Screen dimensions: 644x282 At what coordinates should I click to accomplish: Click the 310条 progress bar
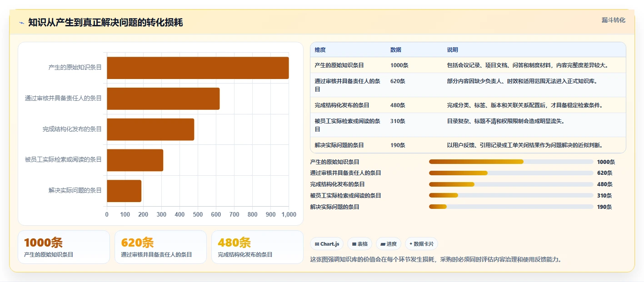(511, 195)
